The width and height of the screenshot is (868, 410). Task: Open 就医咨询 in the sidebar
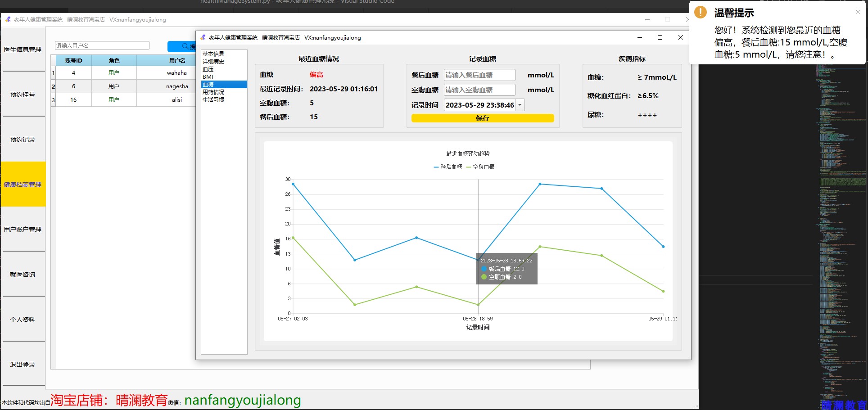23,275
